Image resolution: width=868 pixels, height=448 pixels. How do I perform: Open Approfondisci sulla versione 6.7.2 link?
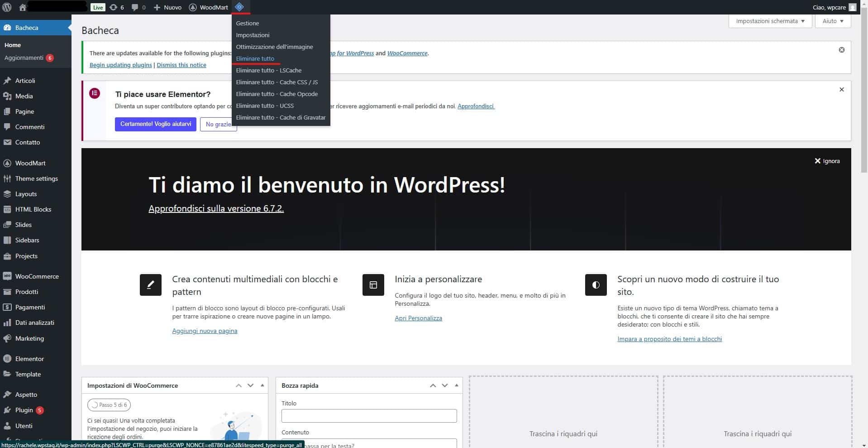pyautogui.click(x=216, y=208)
